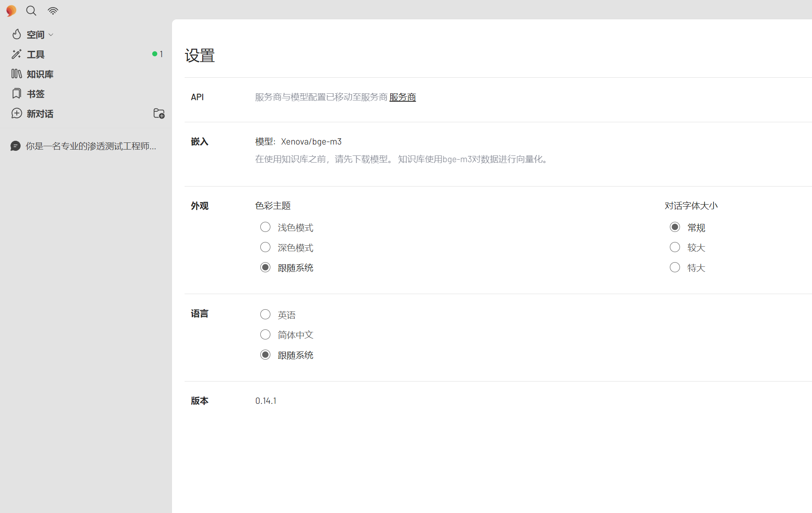Click the wifi connection status icon
The width and height of the screenshot is (812, 513).
pos(53,11)
